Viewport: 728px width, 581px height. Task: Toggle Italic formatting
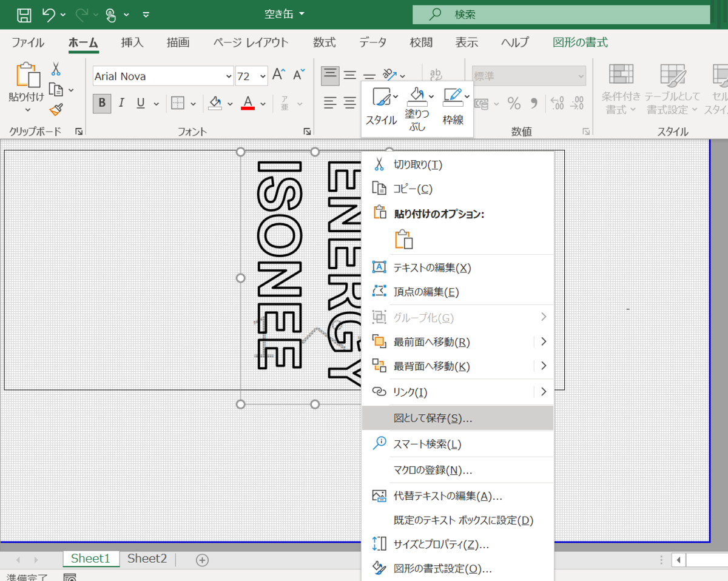tap(121, 104)
